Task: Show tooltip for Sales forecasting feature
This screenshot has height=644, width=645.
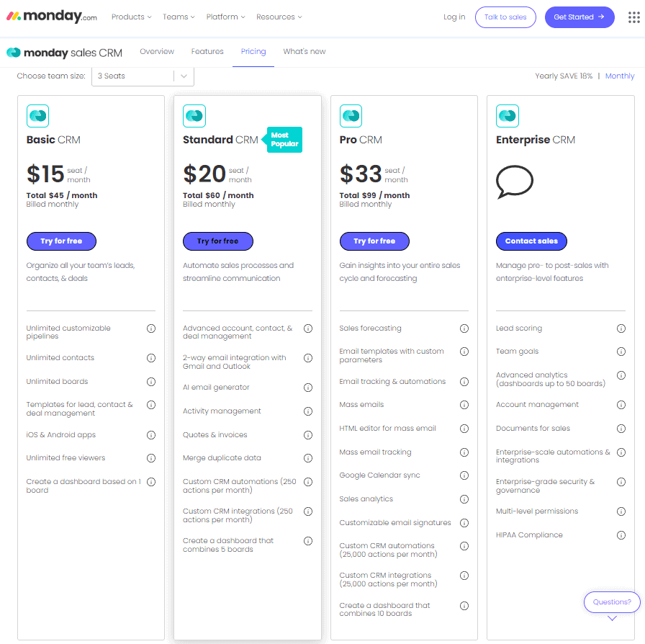Action: (464, 328)
